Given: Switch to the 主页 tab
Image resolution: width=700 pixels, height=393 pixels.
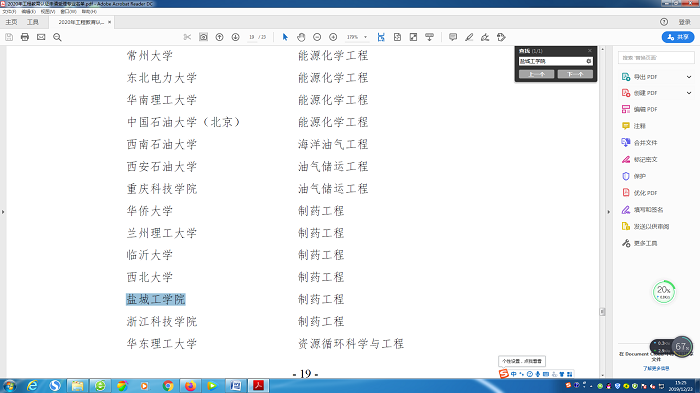Looking at the screenshot, I should tap(11, 22).
